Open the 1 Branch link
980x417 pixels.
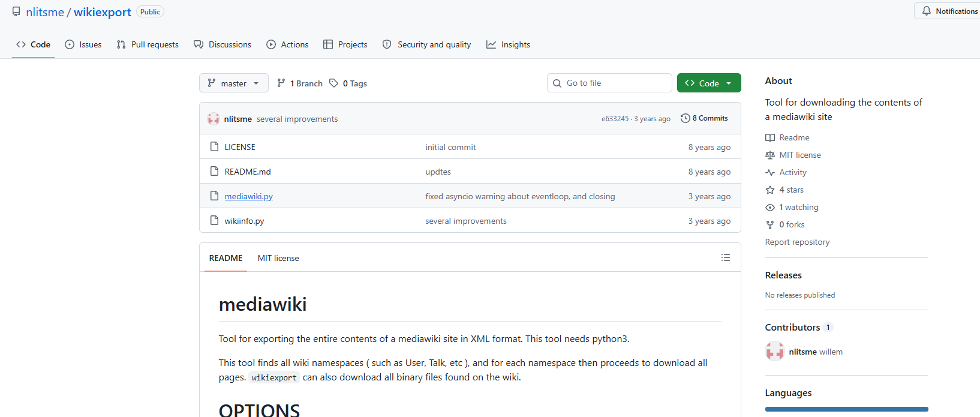click(x=300, y=83)
